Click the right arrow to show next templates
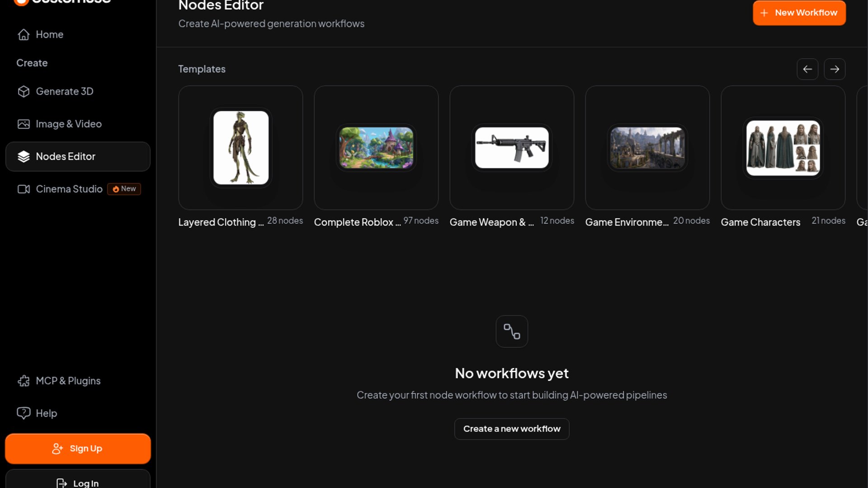Image resolution: width=868 pixels, height=488 pixels. point(835,69)
